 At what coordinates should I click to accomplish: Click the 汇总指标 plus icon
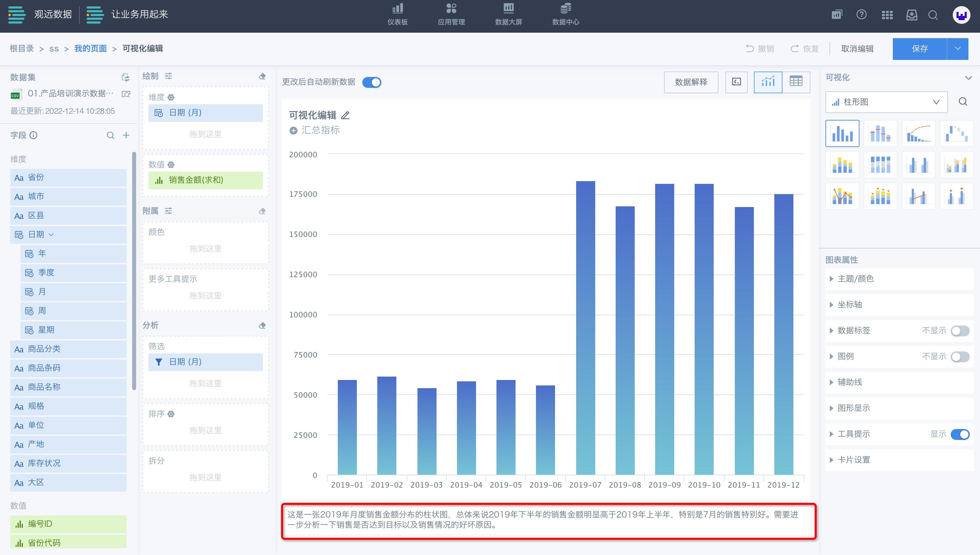pos(293,130)
